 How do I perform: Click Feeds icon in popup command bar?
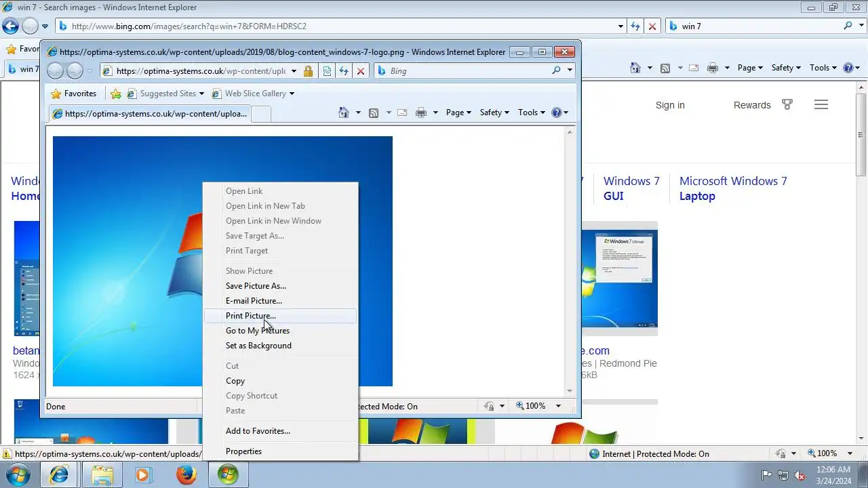click(373, 113)
